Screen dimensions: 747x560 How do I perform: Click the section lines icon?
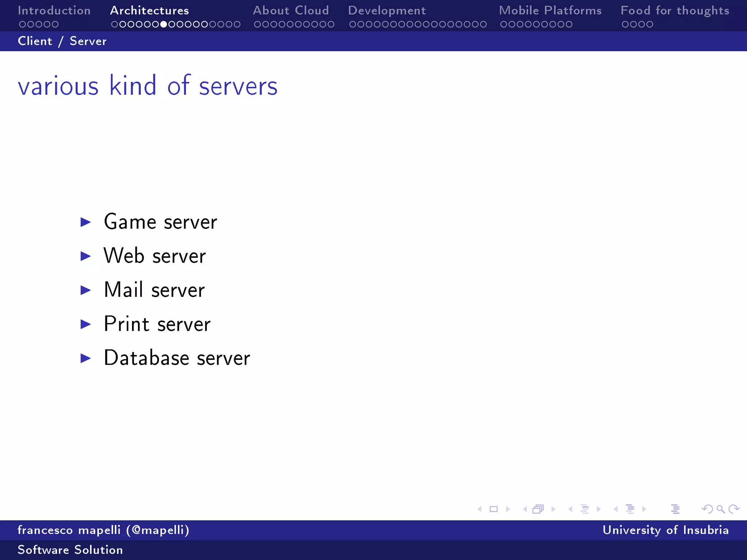pos(630,509)
